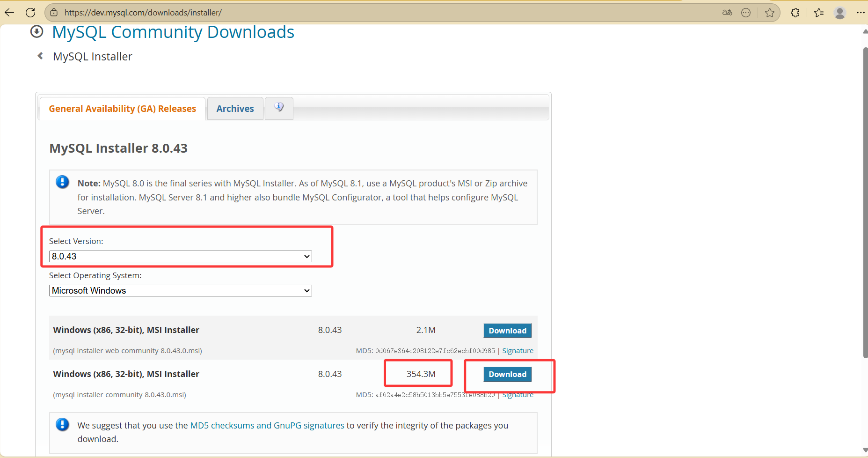Go back with the browser back arrow
Screen dimensions: 868x458
point(9,13)
